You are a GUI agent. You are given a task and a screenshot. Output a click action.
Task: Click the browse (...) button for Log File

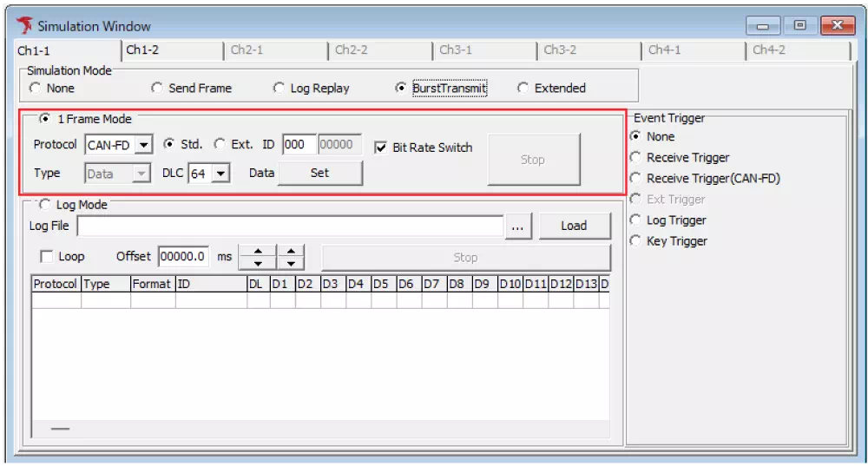coord(517,226)
